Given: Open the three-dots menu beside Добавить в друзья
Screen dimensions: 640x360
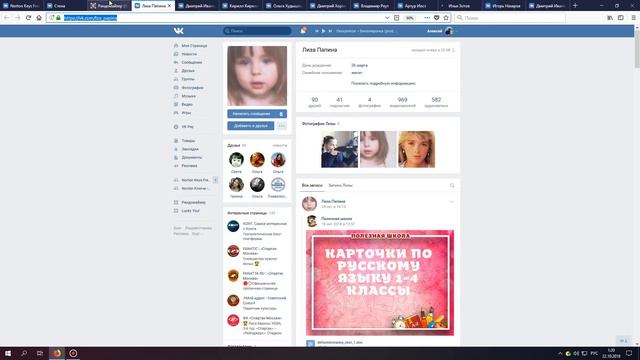Looking at the screenshot, I should pos(282,126).
